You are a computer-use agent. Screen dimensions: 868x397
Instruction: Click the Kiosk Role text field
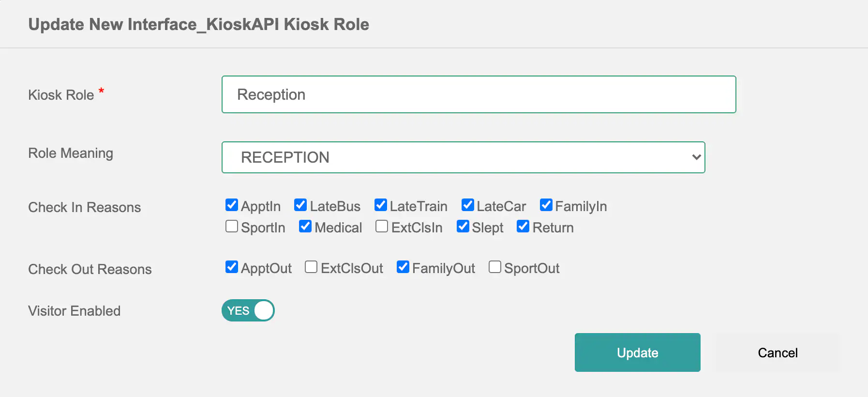click(x=479, y=94)
